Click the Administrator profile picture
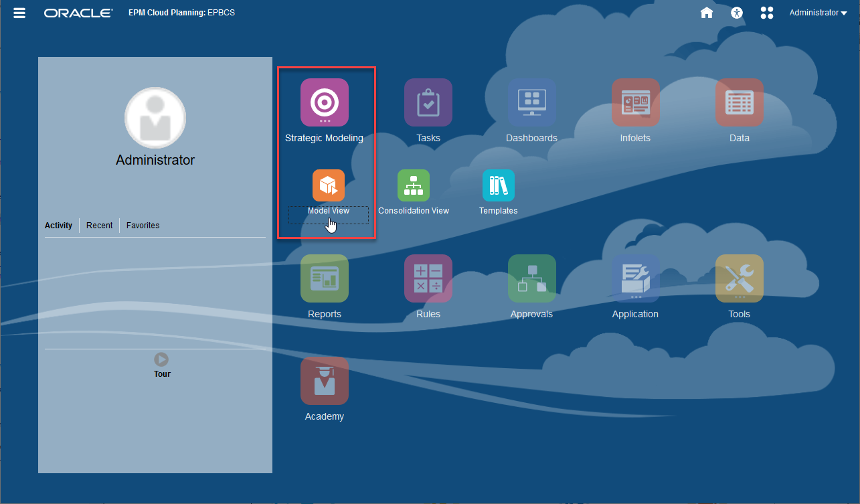Image resolution: width=860 pixels, height=504 pixels. coord(155,118)
